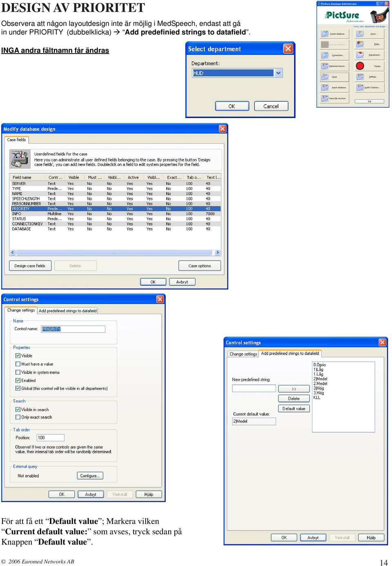Click Configure for External query
Screen dimensions: 392x566
tap(90, 476)
